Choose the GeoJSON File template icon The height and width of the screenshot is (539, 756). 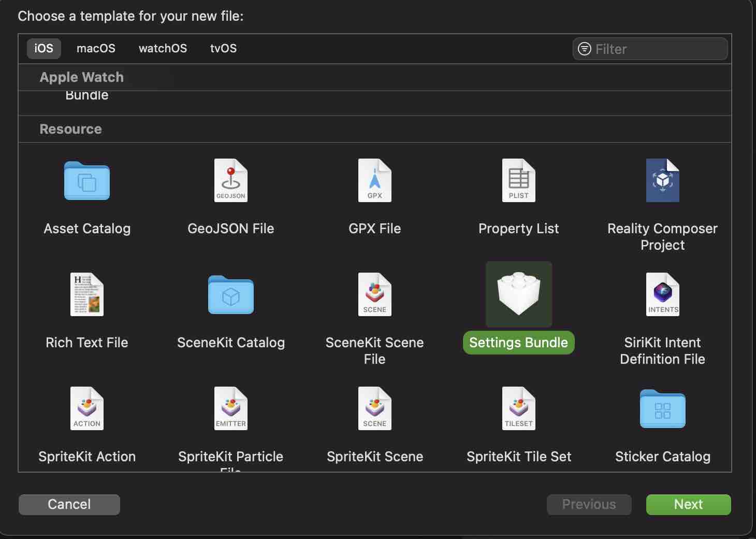click(x=231, y=180)
